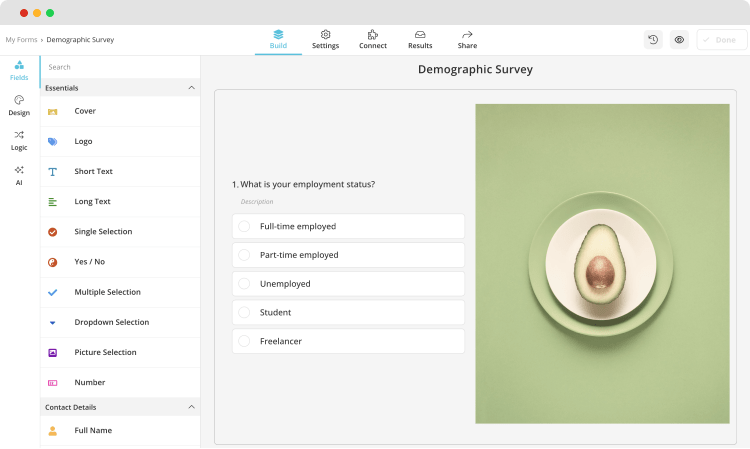The width and height of the screenshot is (750, 449).
Task: Add a Short Text field
Action: click(93, 172)
